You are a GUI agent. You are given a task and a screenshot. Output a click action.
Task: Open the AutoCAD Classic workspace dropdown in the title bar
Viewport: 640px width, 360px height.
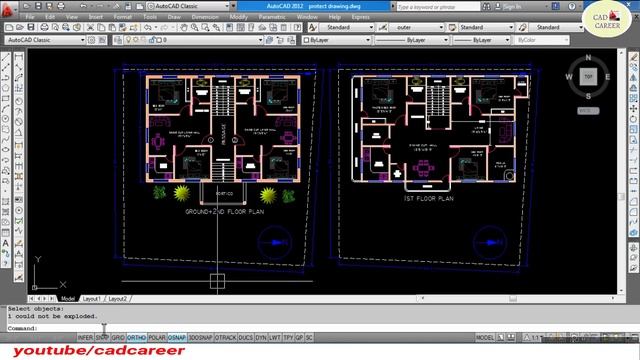pos(188,6)
